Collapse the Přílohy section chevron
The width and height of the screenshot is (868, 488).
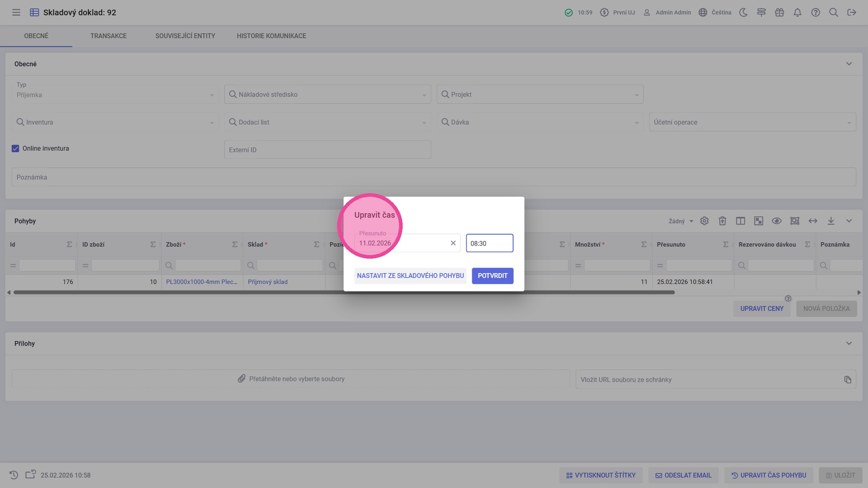tap(849, 343)
